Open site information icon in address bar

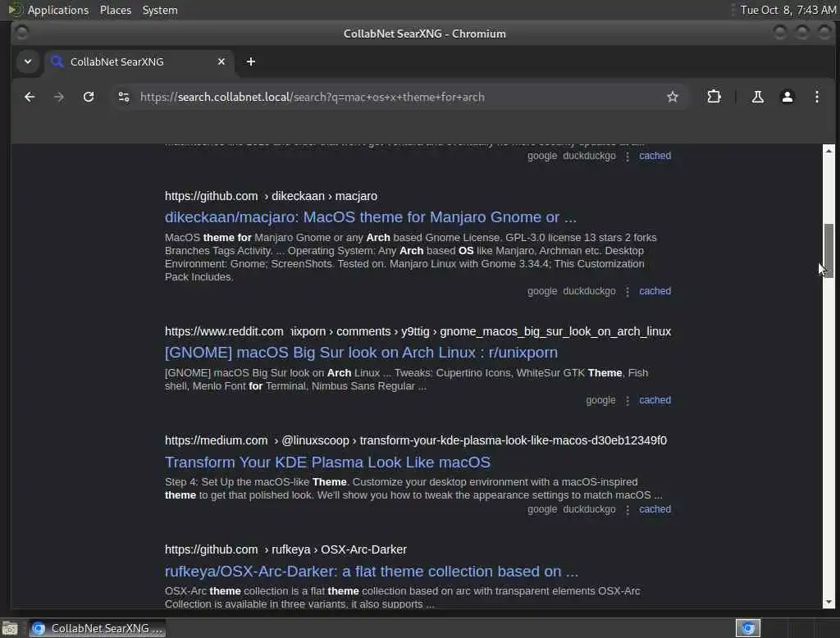pyautogui.click(x=124, y=97)
